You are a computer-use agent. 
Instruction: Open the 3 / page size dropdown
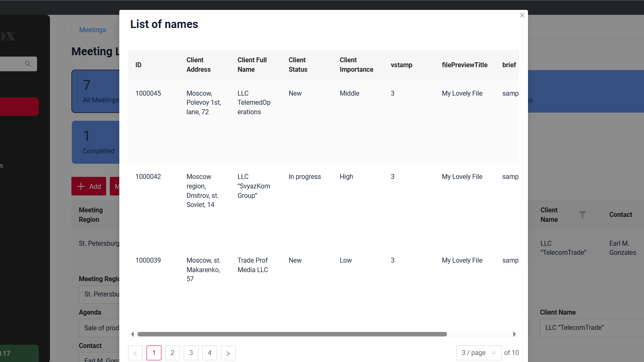(478, 353)
